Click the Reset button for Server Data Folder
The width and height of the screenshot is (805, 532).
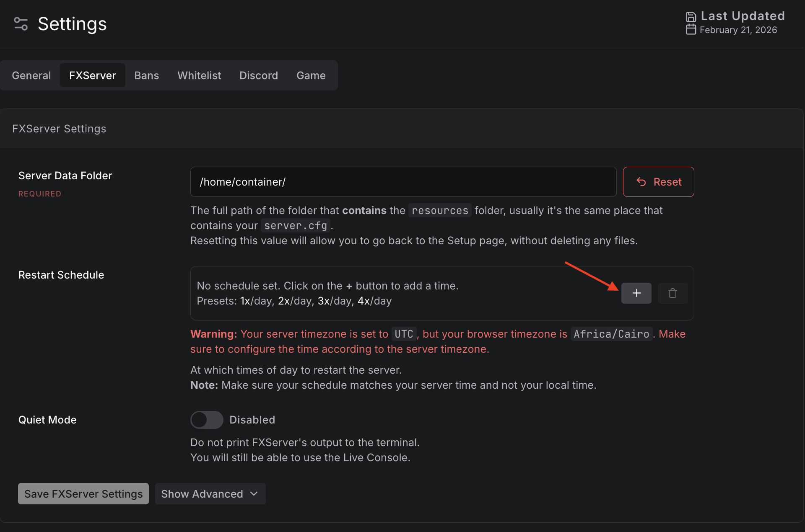[658, 182]
